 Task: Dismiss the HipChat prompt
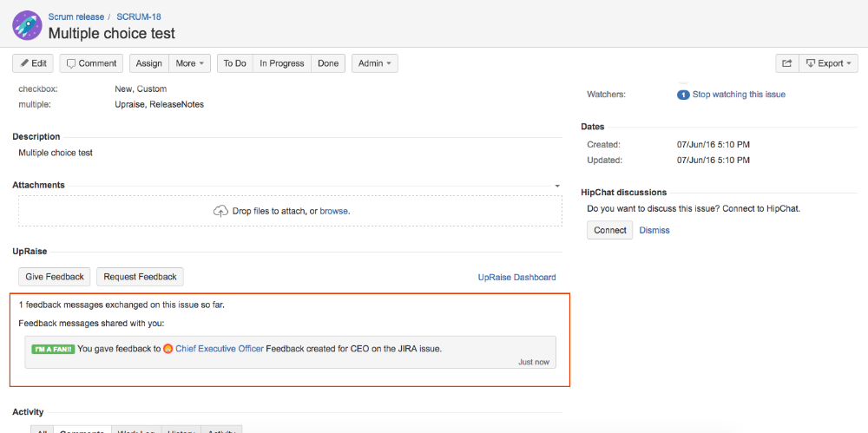click(x=654, y=230)
